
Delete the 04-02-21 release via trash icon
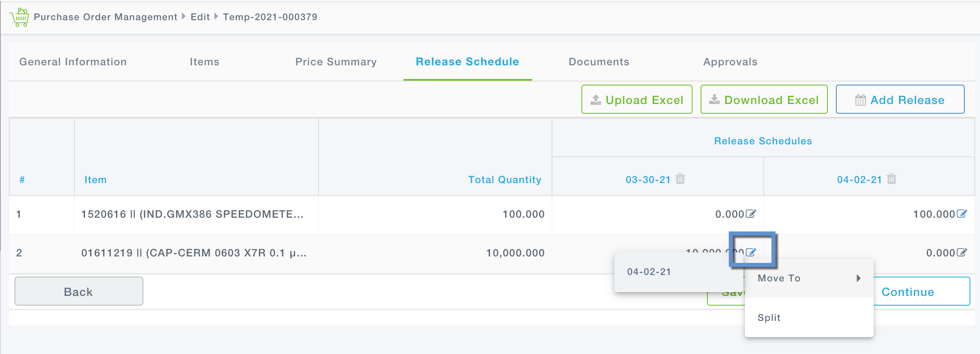pyautogui.click(x=891, y=179)
